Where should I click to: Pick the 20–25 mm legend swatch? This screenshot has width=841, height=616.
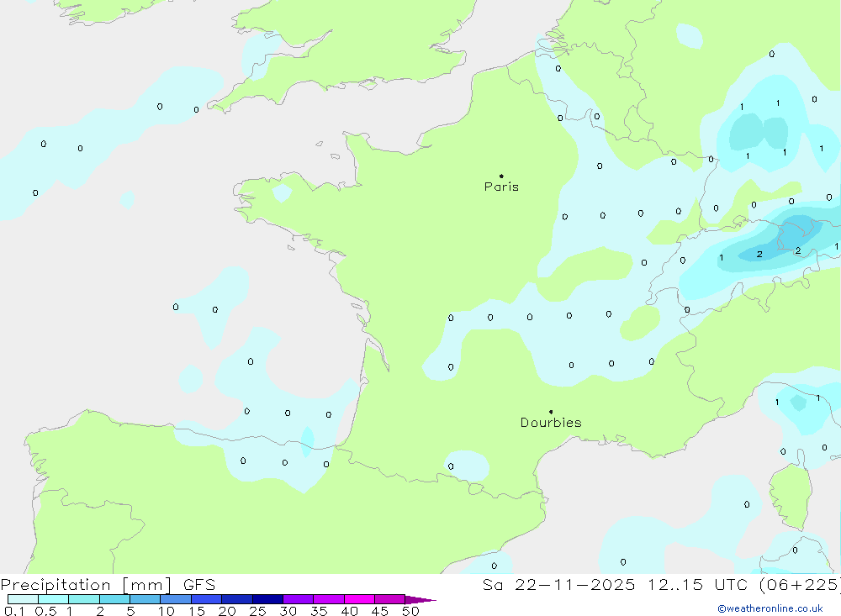(x=237, y=599)
